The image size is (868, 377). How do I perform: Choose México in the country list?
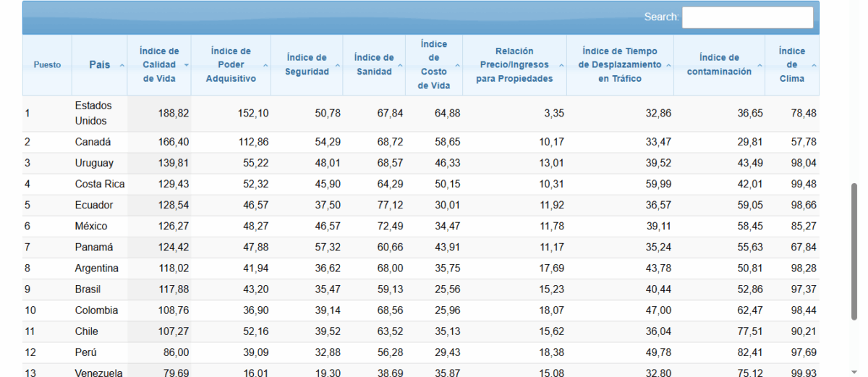pyautogui.click(x=91, y=226)
